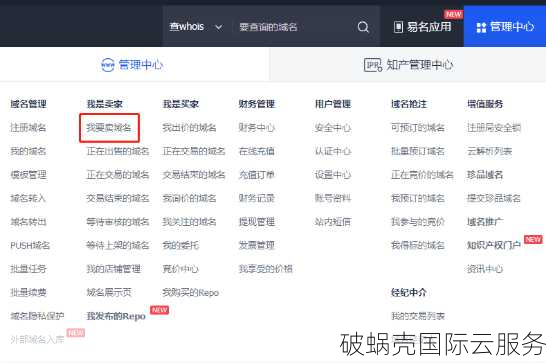View 等待上架的域名
The width and height of the screenshot is (546, 363).
(118, 245)
